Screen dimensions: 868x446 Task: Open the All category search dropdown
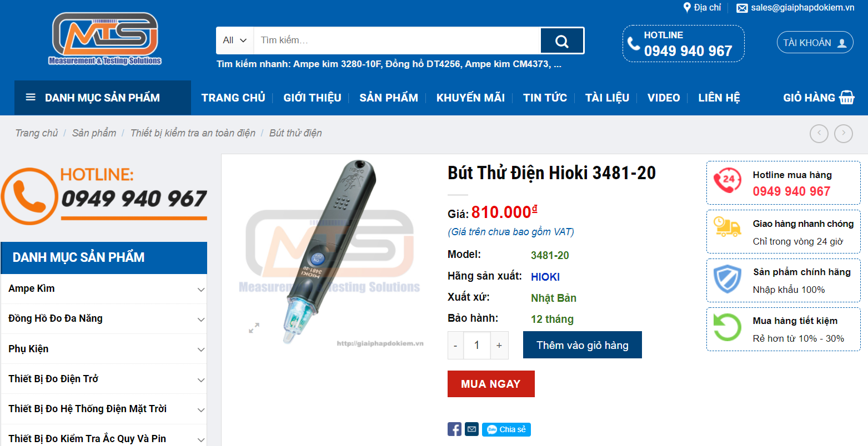pyautogui.click(x=235, y=40)
